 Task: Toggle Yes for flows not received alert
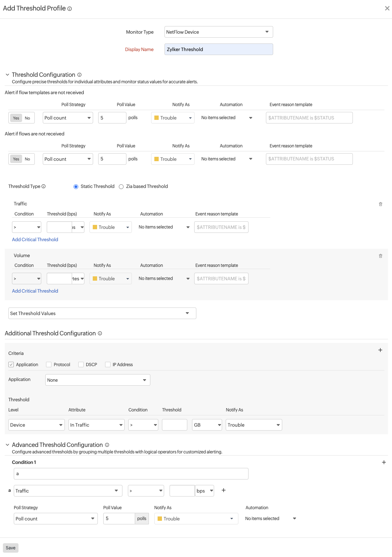pos(16,159)
